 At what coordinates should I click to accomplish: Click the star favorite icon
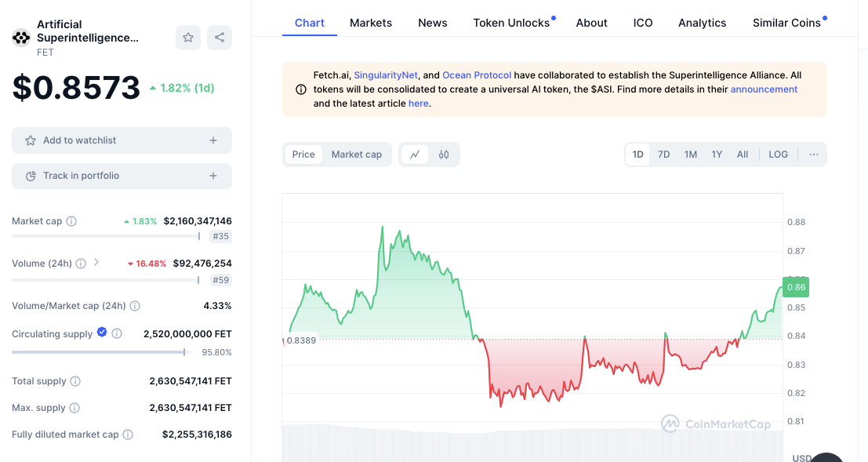188,38
